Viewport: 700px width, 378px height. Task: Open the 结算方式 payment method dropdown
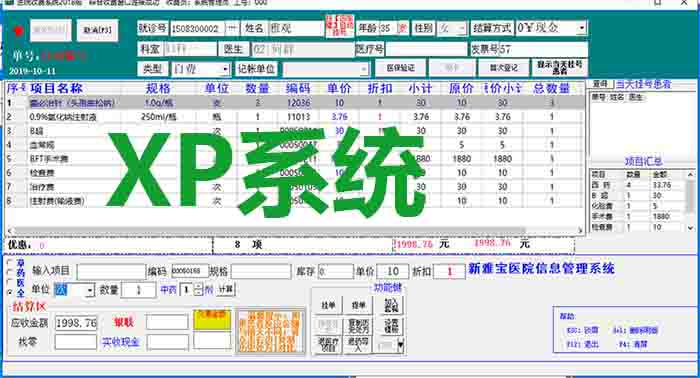[581, 29]
